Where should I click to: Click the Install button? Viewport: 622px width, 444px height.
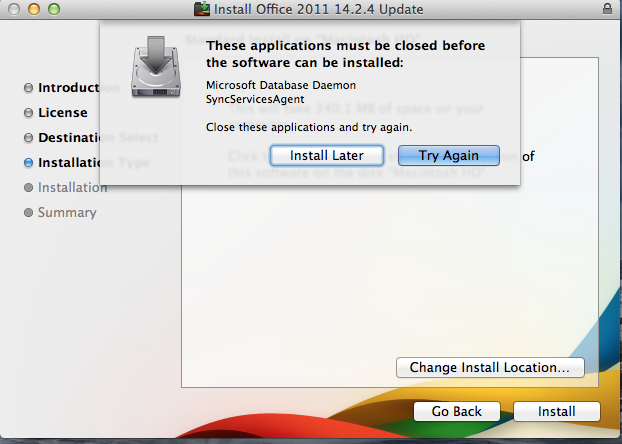pos(557,411)
